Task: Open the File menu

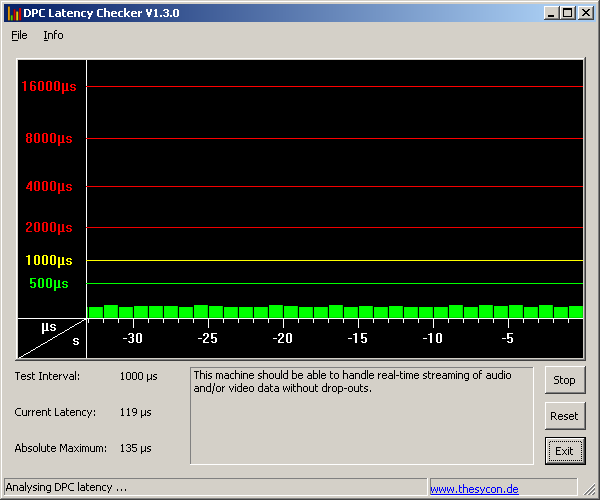Action: tap(19, 35)
